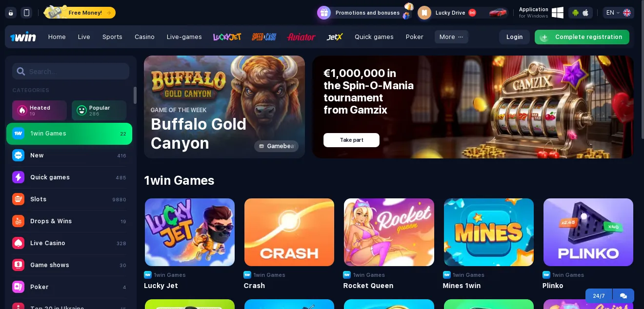
Task: Select the Popular category filter
Action: 99,111
